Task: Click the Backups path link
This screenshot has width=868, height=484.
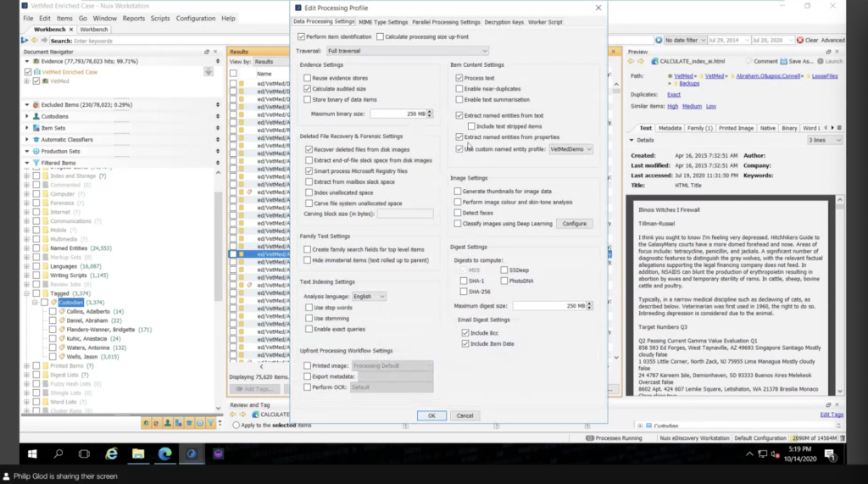Action: [x=689, y=84]
